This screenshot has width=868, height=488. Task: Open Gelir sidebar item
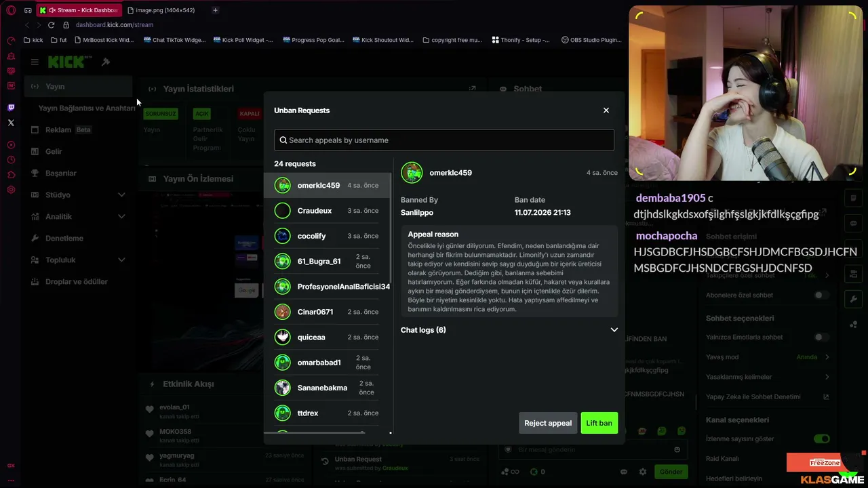[79, 151]
